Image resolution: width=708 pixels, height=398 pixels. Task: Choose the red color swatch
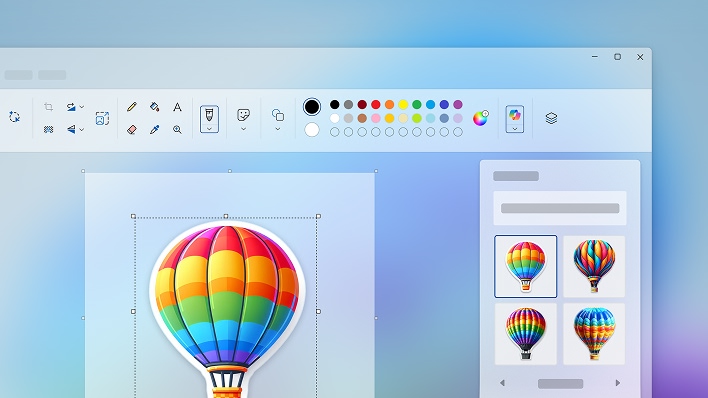click(x=376, y=104)
